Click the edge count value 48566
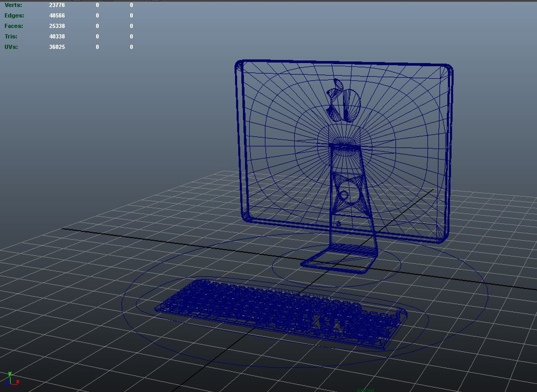This screenshot has width=537, height=392. tap(57, 16)
